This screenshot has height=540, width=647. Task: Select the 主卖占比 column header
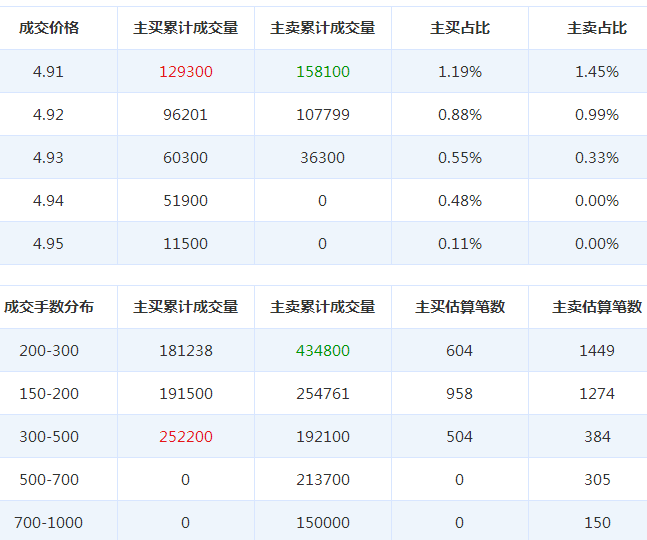pos(597,28)
